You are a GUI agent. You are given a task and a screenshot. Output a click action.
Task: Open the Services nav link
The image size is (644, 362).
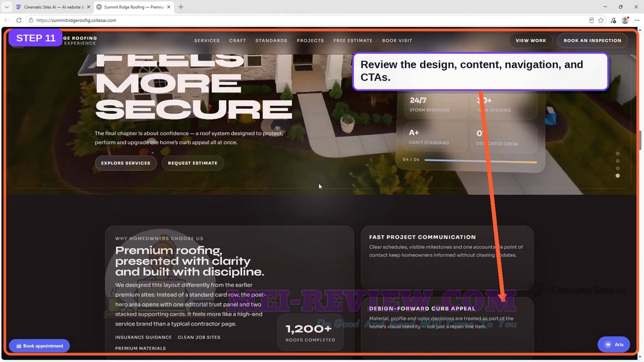pyautogui.click(x=206, y=41)
